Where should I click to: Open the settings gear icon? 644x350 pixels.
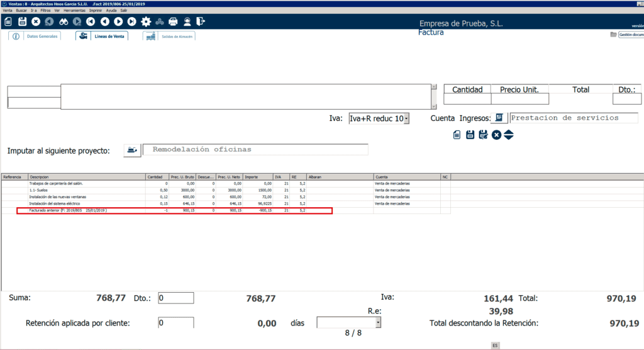point(146,21)
